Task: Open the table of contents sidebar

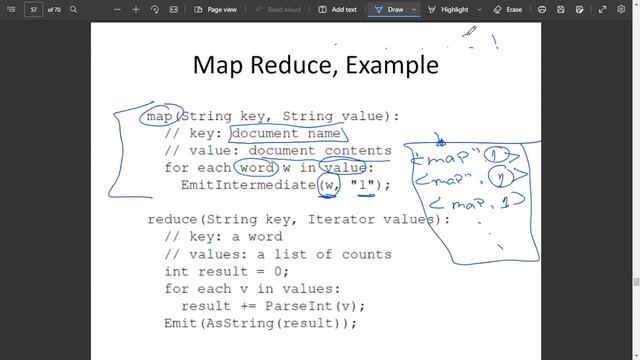Action: (x=11, y=9)
